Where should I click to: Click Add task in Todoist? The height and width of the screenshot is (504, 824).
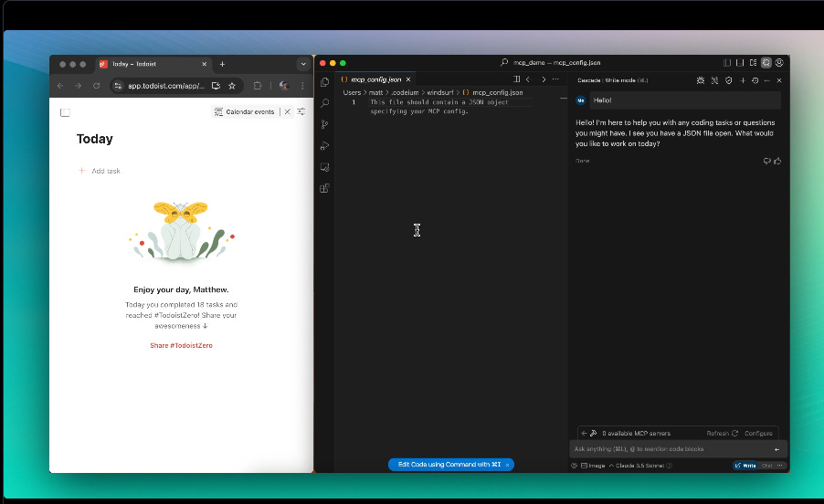click(x=100, y=171)
